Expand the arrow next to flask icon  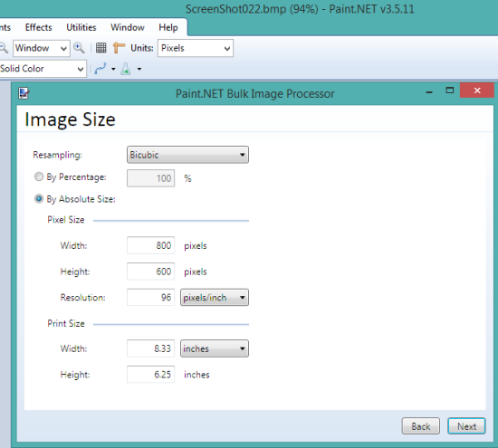(139, 69)
